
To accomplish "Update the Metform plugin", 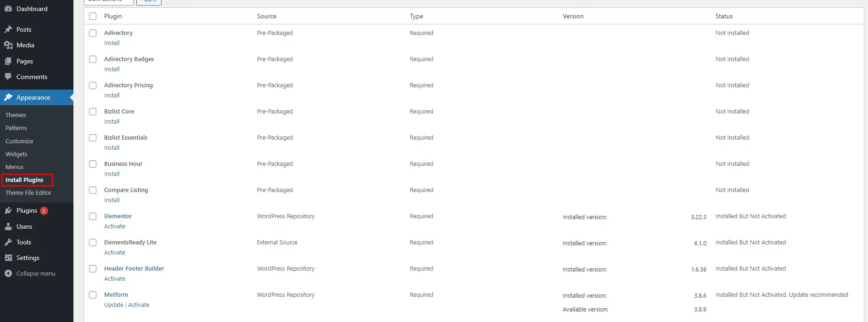I will pyautogui.click(x=113, y=305).
